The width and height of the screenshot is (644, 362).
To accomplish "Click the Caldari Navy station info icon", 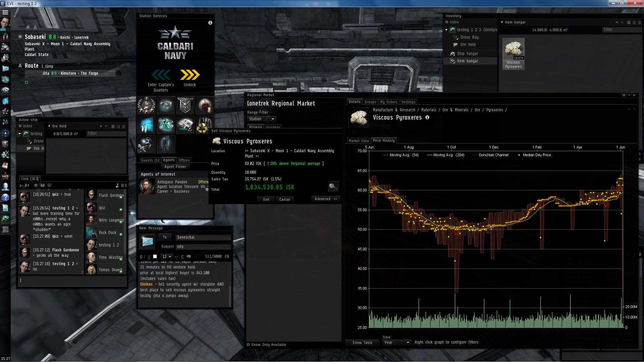I will (210, 23).
